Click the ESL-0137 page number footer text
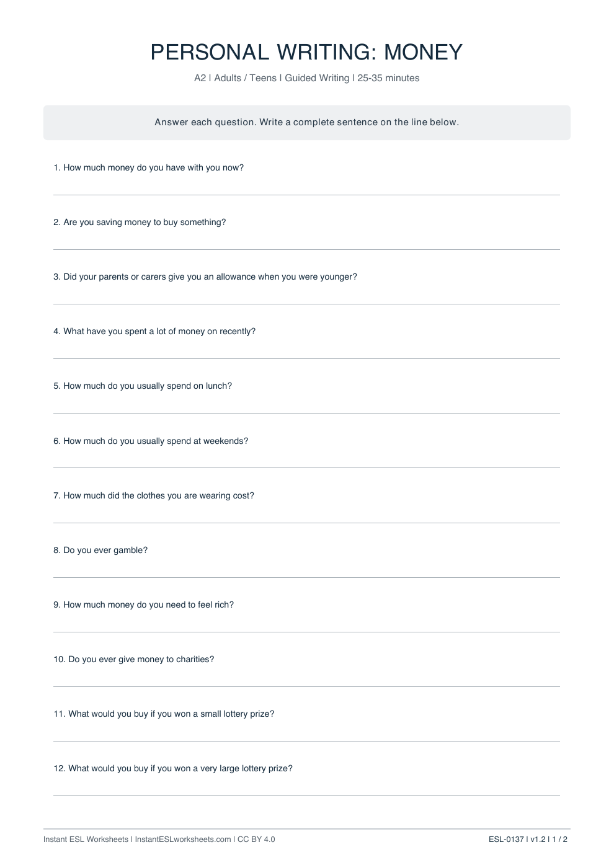The height and width of the screenshot is (868, 614). tap(528, 839)
